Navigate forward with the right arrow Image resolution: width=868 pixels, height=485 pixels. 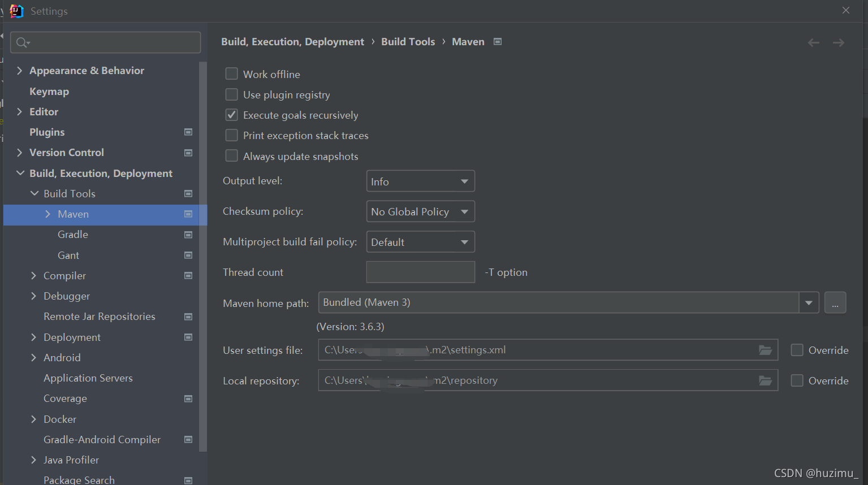(x=839, y=42)
